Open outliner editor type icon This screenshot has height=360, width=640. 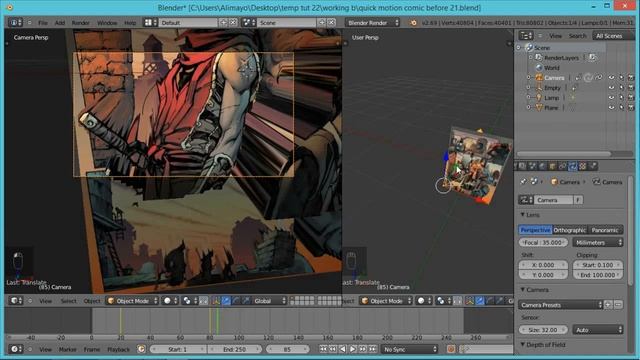525,36
